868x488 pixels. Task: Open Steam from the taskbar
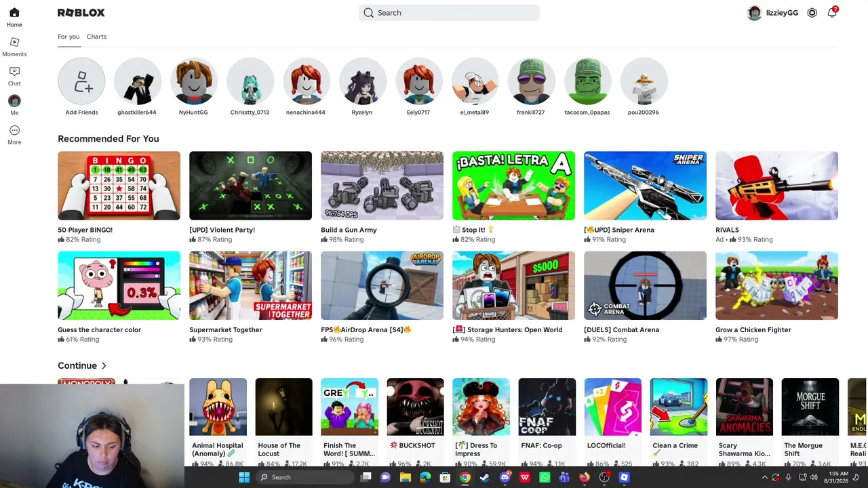(x=485, y=477)
